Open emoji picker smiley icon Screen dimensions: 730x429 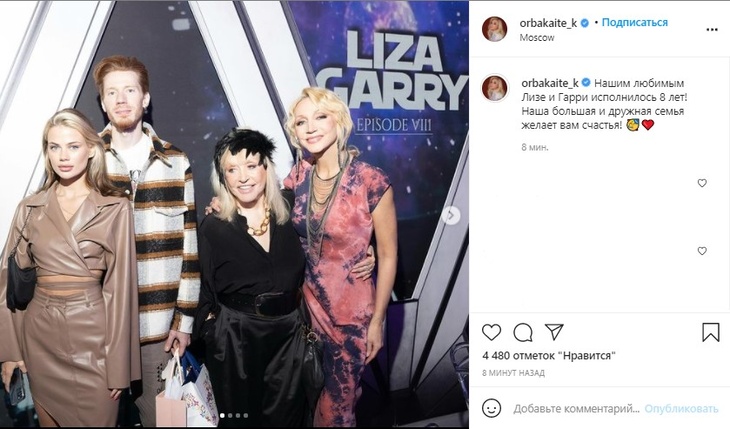(x=491, y=408)
